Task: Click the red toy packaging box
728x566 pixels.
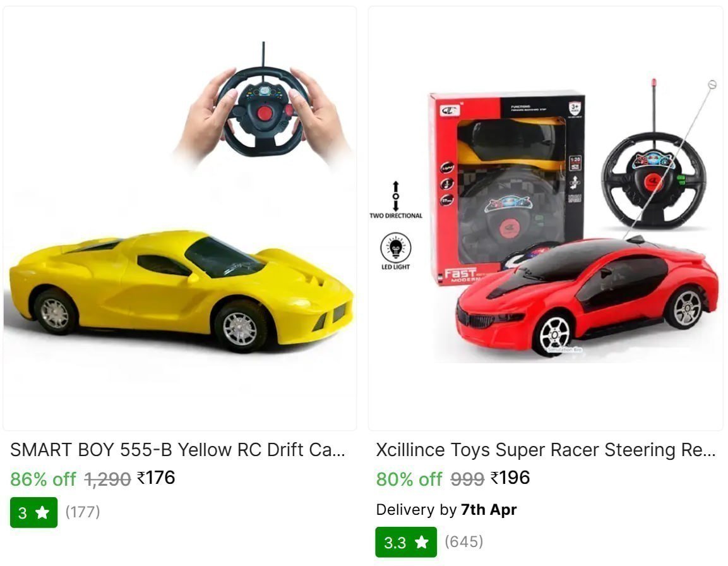Action: coord(506,188)
